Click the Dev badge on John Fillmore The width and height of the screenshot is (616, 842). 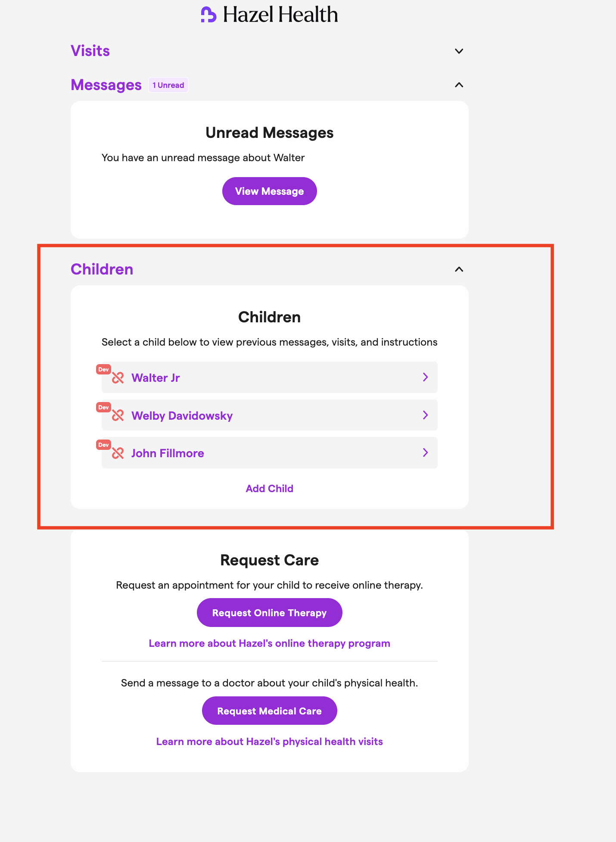tap(103, 445)
